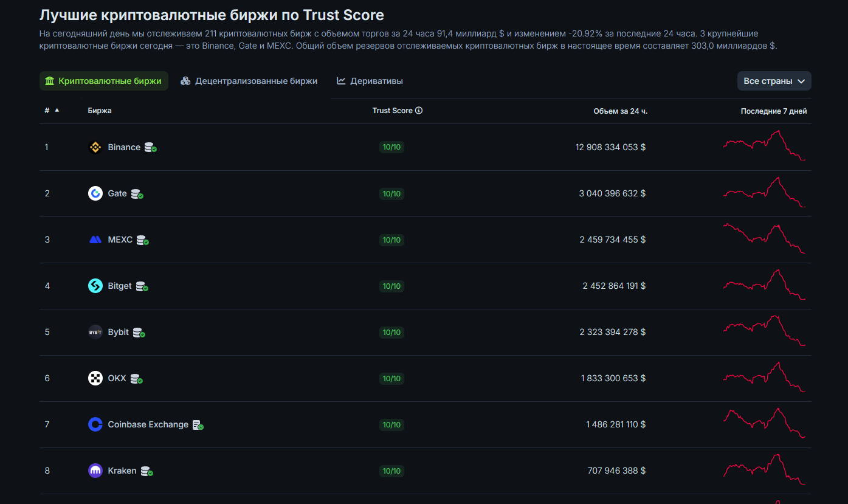848x504 pixels.
Task: Click the reserves coin icon beside OKX
Action: click(x=137, y=379)
